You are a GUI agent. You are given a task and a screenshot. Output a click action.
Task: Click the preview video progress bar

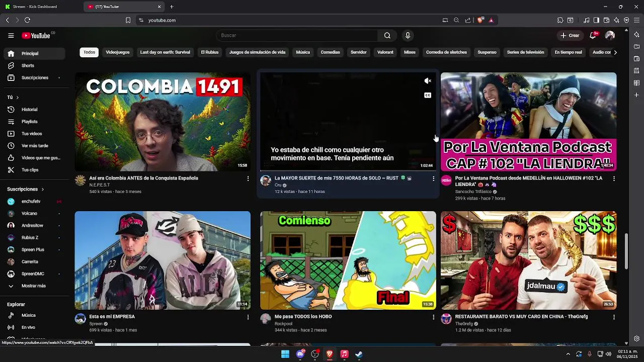click(x=348, y=171)
